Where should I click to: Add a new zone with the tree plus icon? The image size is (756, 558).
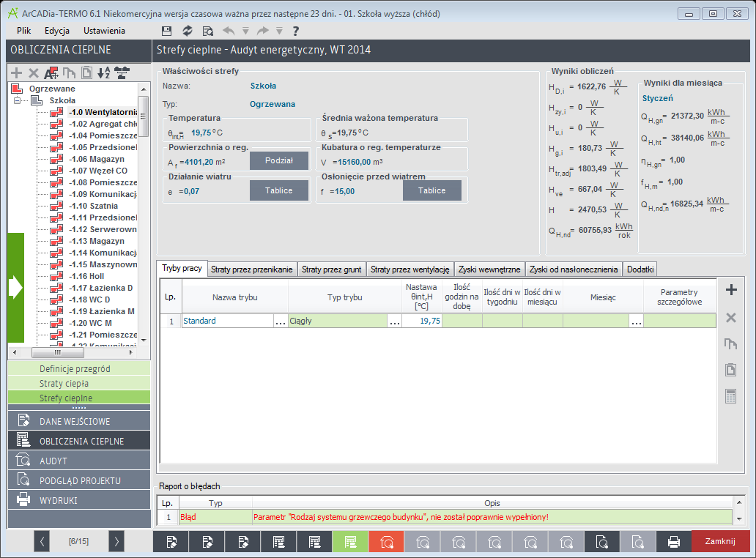pyautogui.click(x=16, y=72)
